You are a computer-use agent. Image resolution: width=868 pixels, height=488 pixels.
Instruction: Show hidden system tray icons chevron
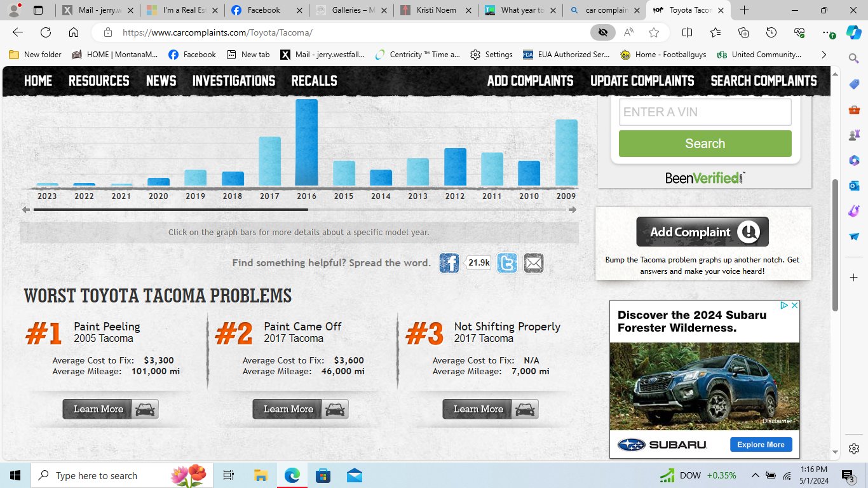point(756,475)
